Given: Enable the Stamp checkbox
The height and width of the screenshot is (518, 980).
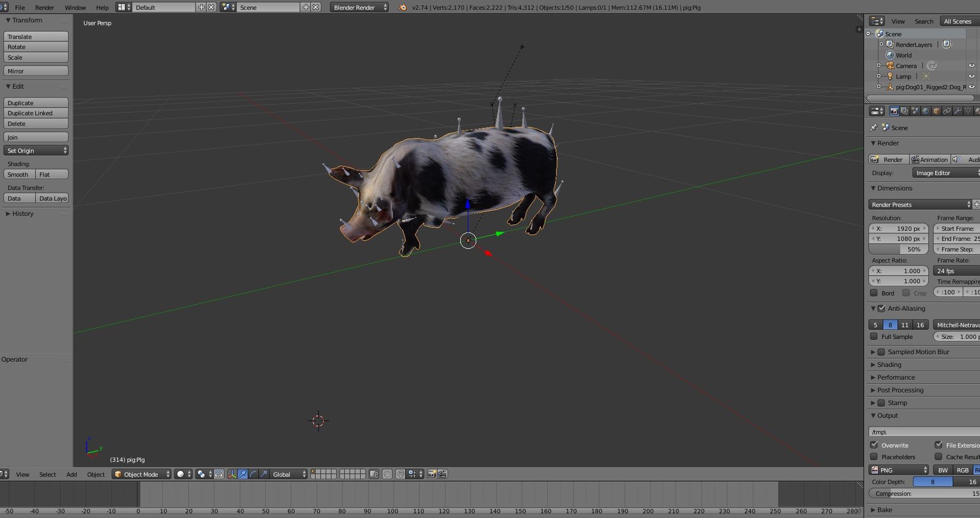Looking at the screenshot, I should point(881,403).
